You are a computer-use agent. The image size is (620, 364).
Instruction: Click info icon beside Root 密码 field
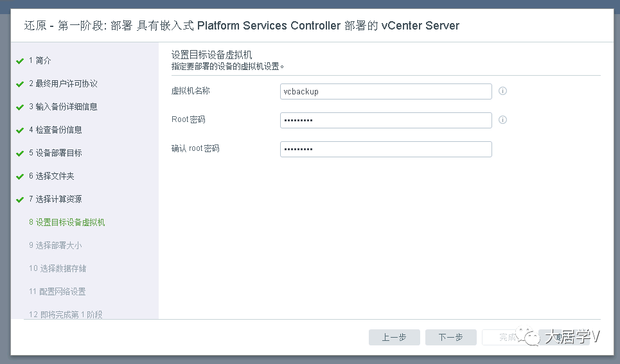[x=503, y=120]
